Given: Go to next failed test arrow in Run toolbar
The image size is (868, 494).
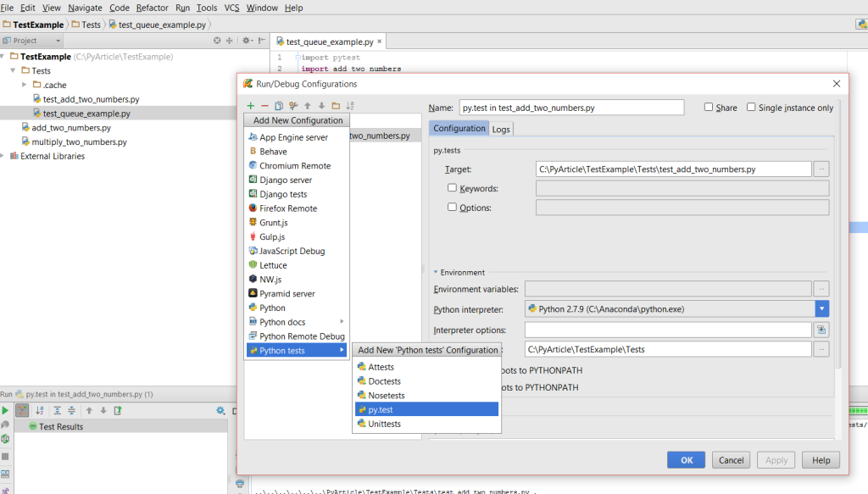Looking at the screenshot, I should 103,410.
